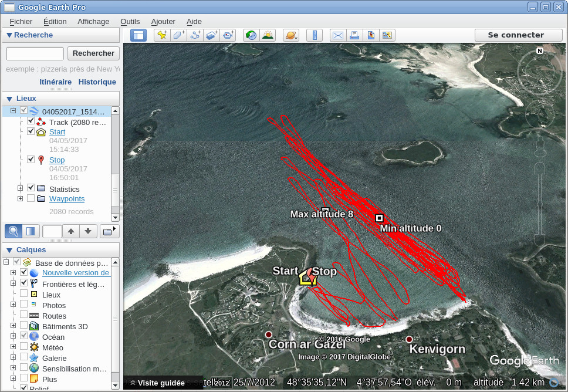The image size is (568, 392).
Task: Record a tour with camera icon
Action: tap(229, 35)
